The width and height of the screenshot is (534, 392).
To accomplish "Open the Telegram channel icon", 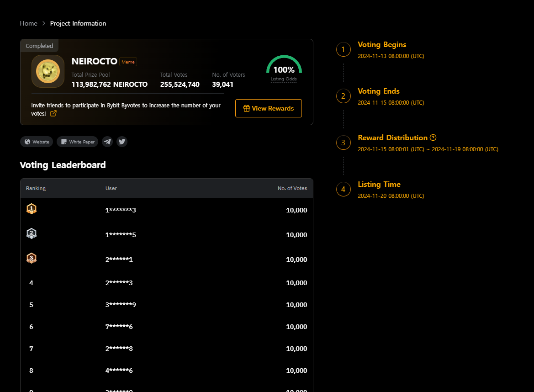I will (108, 142).
